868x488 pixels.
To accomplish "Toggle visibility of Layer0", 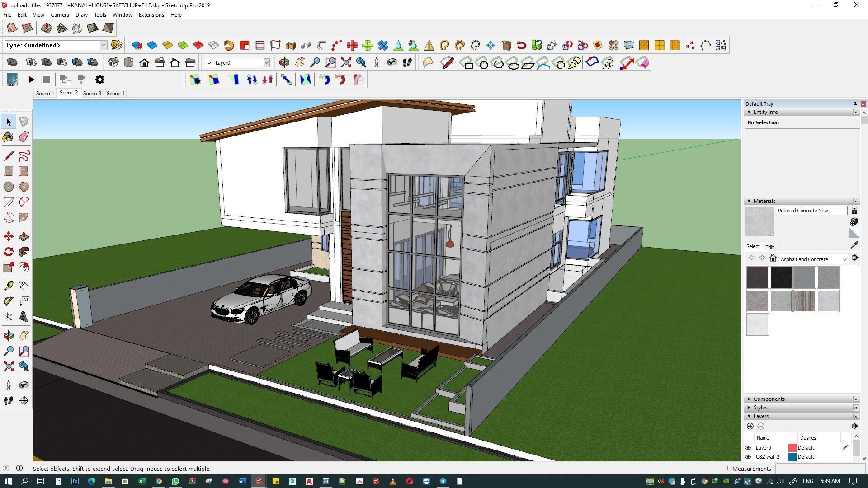I will coord(748,448).
